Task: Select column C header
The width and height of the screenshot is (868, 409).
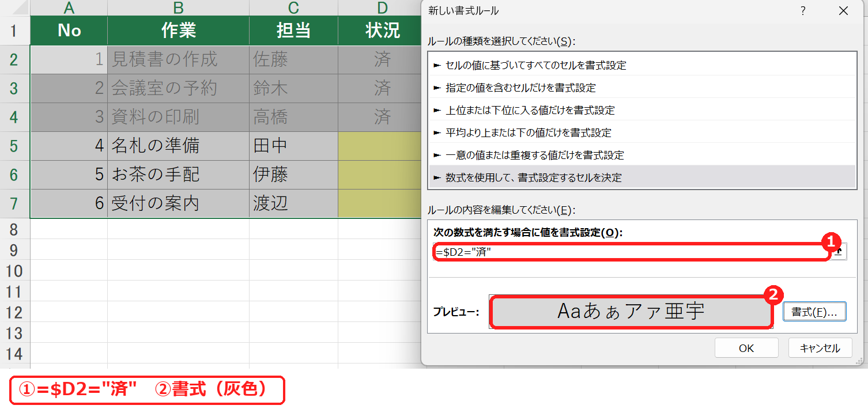Action: tap(293, 7)
